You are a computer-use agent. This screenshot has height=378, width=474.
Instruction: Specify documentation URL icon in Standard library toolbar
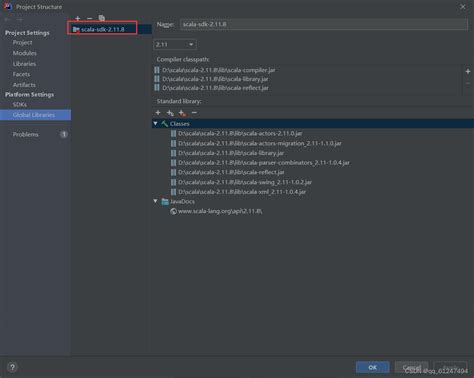point(170,113)
